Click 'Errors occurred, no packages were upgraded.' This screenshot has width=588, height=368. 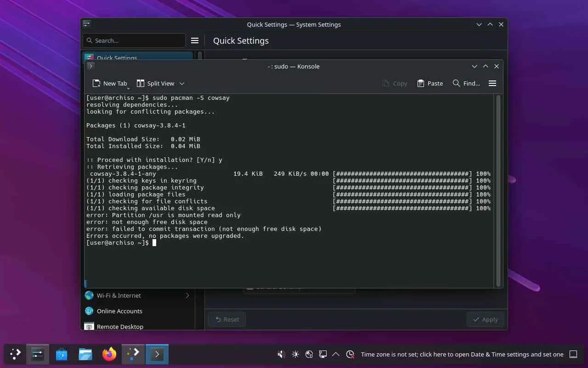[x=165, y=236]
